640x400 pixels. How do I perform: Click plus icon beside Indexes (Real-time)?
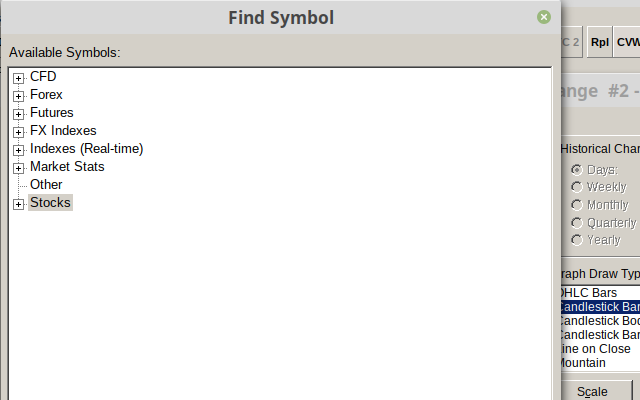pyautogui.click(x=18, y=150)
